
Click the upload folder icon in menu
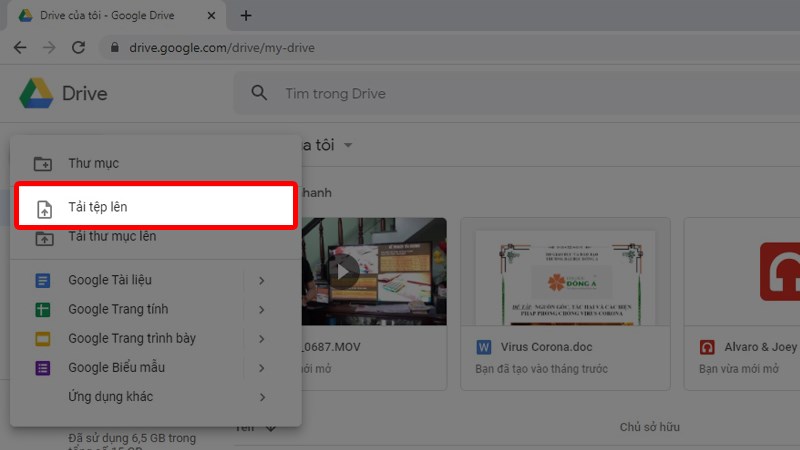click(43, 238)
